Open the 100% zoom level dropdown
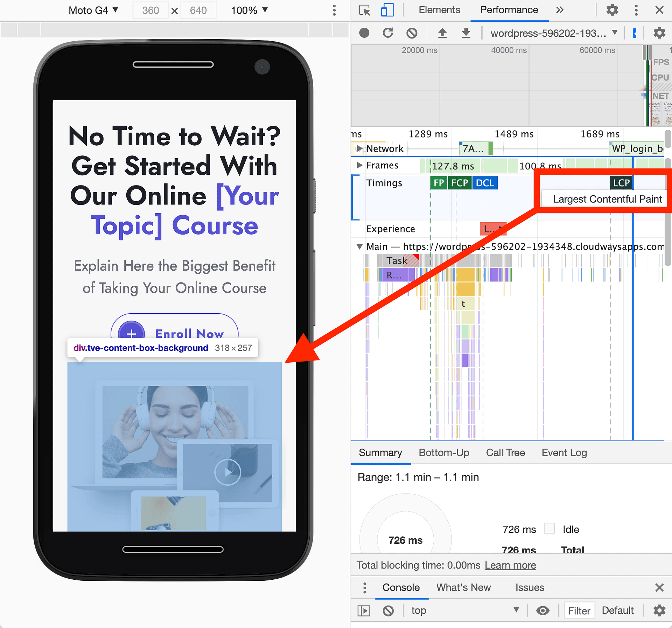672x628 pixels. point(249,10)
